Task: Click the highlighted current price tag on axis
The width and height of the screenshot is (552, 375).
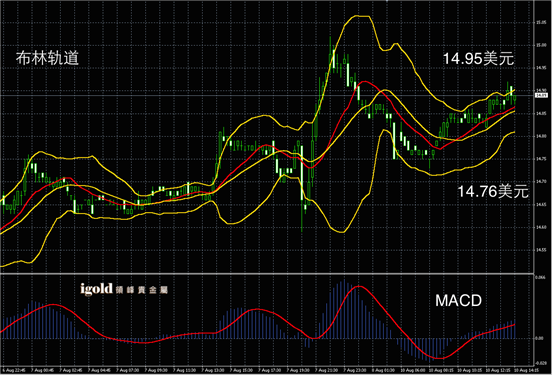Action: [541, 95]
